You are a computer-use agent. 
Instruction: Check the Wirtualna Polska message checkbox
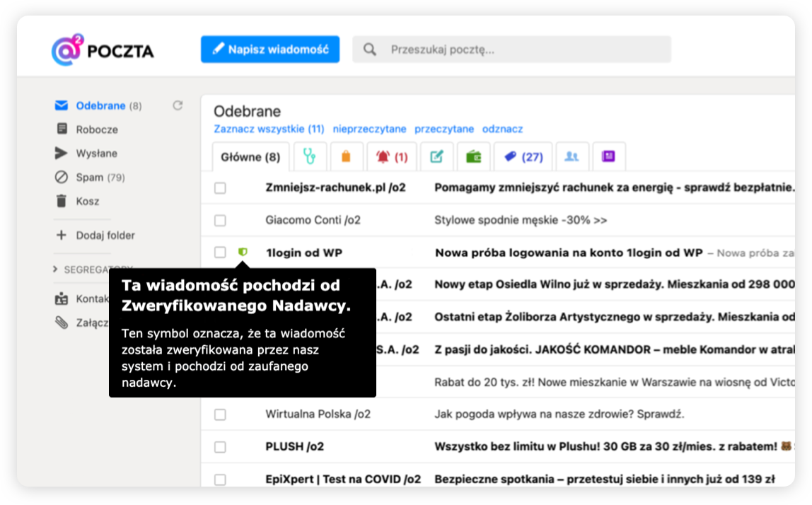(x=220, y=414)
